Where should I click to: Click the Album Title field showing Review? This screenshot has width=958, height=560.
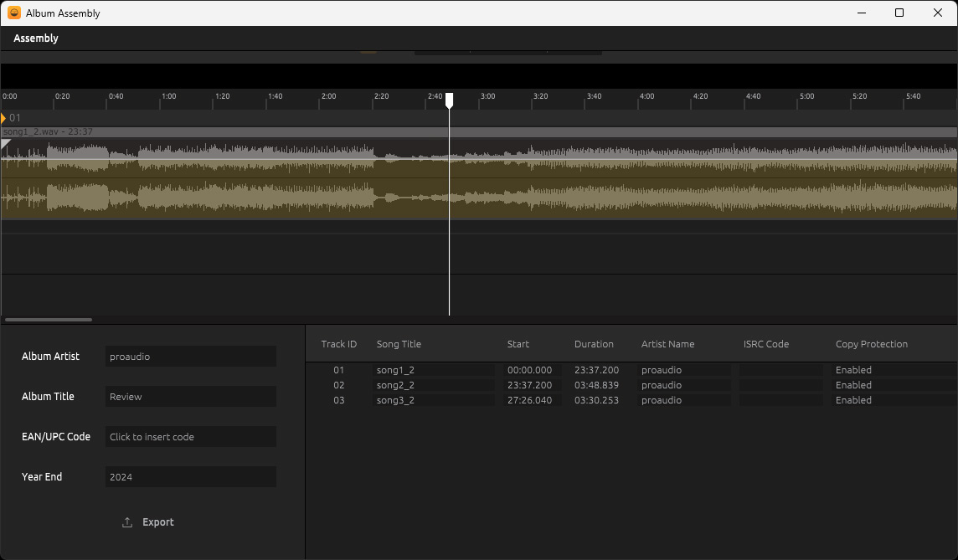(190, 397)
